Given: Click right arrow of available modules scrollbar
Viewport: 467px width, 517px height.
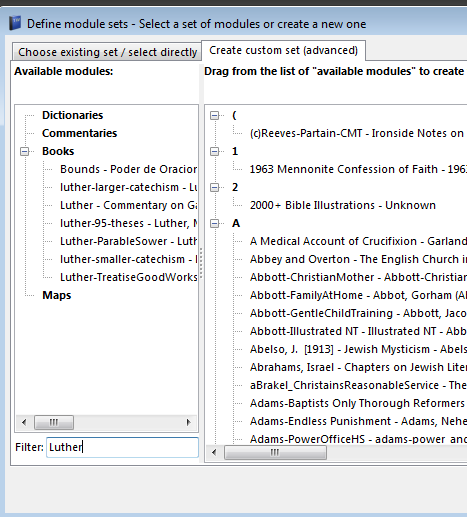Looking at the screenshot, I should click(188, 423).
